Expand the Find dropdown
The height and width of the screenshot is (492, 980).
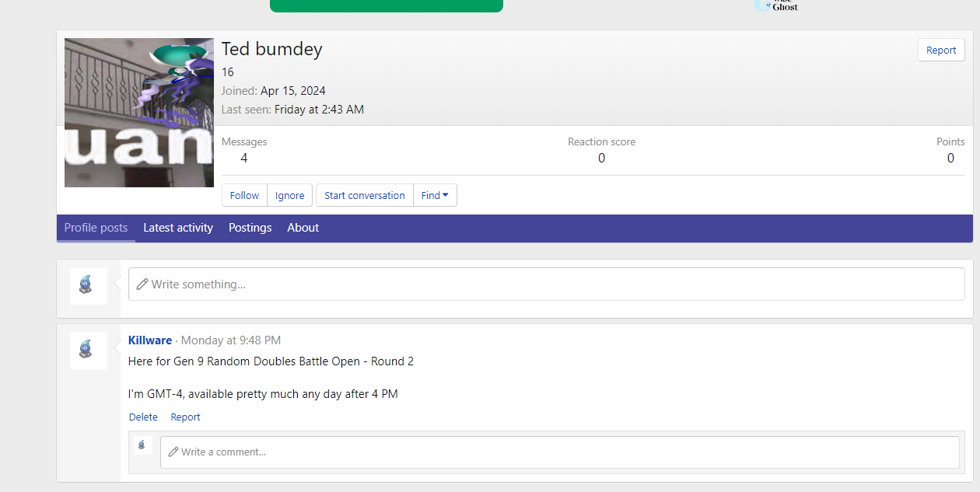pos(435,195)
